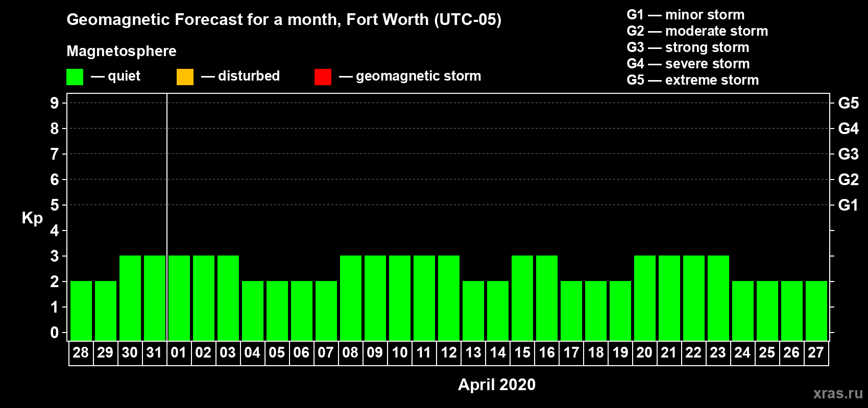This screenshot has width=868, height=408.
Task: Click the date cell 29
Action: (x=105, y=353)
